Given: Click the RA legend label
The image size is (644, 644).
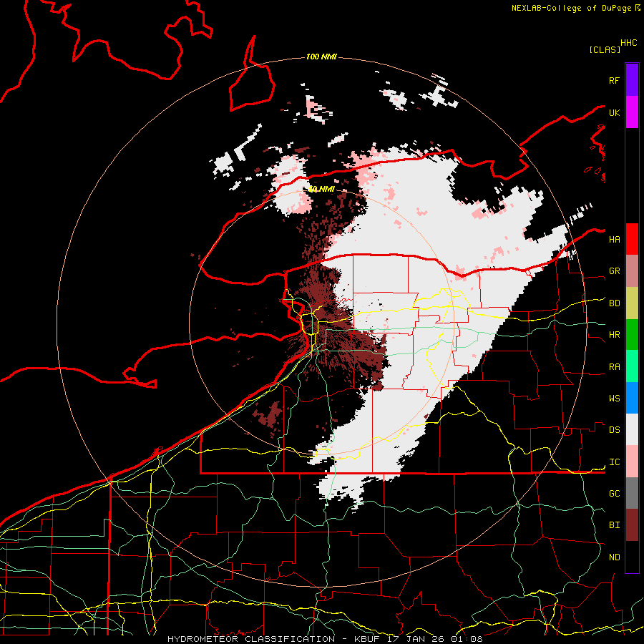Looking at the screenshot, I should pos(614,367).
